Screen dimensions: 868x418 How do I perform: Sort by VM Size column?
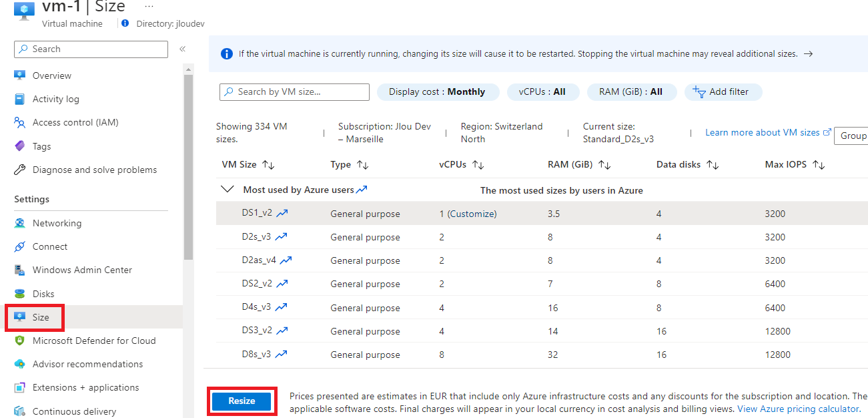point(248,164)
